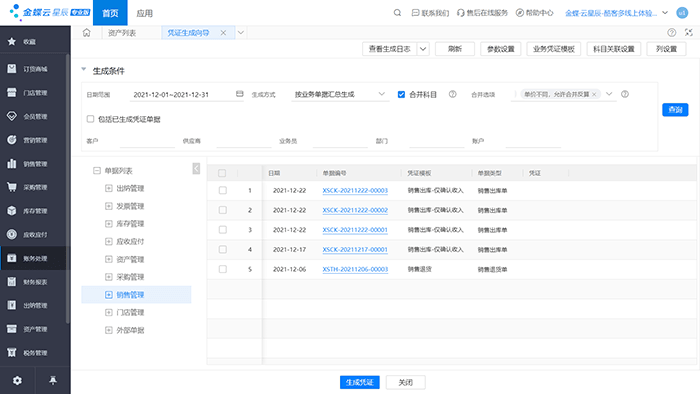
Task: Open settings gear at sidebar bottom
Action: 17,381
